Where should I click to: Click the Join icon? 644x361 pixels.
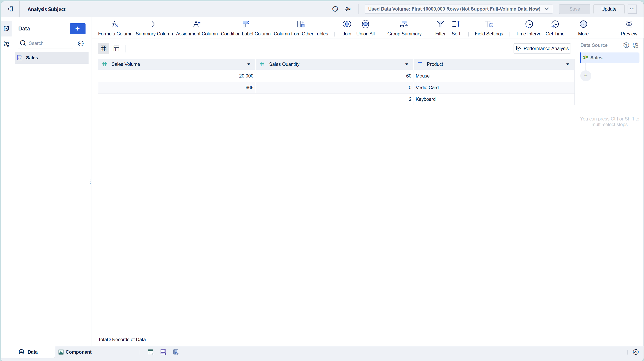pos(346,24)
